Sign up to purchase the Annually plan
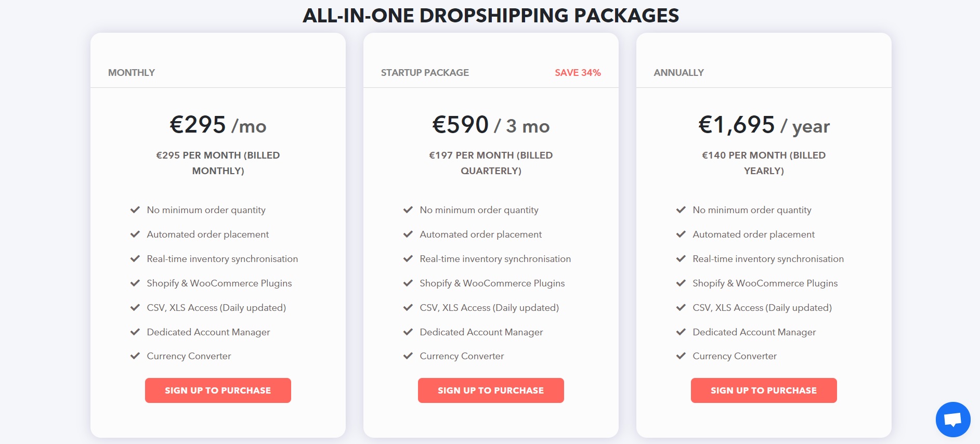Image resolution: width=980 pixels, height=444 pixels. [x=763, y=390]
